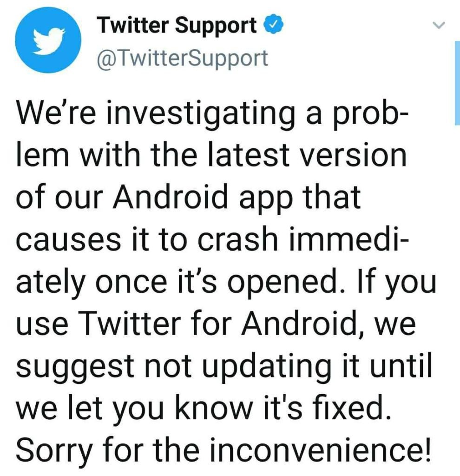
Task: Expand the tweet options chevron
Action: pos(439,25)
